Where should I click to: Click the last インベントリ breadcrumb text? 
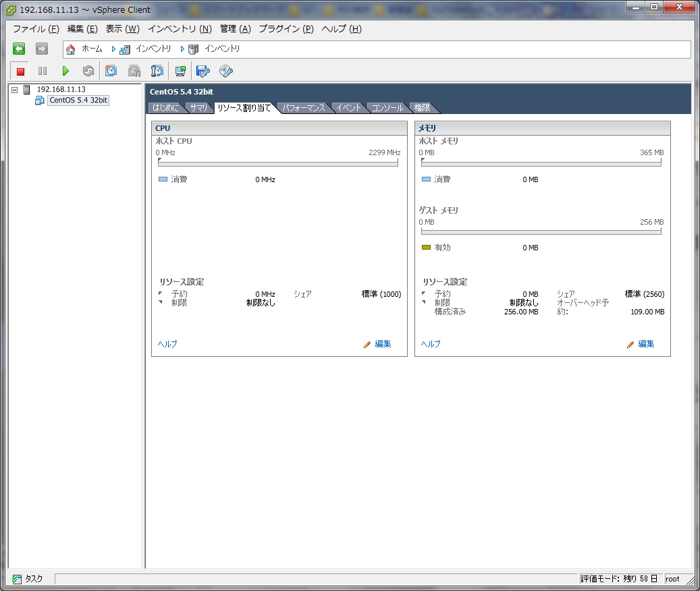click(222, 49)
